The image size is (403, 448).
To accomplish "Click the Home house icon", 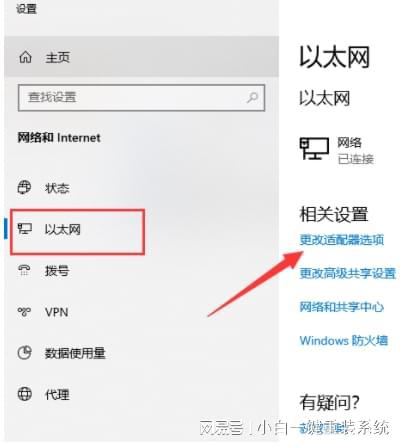I will pyautogui.click(x=25, y=57).
